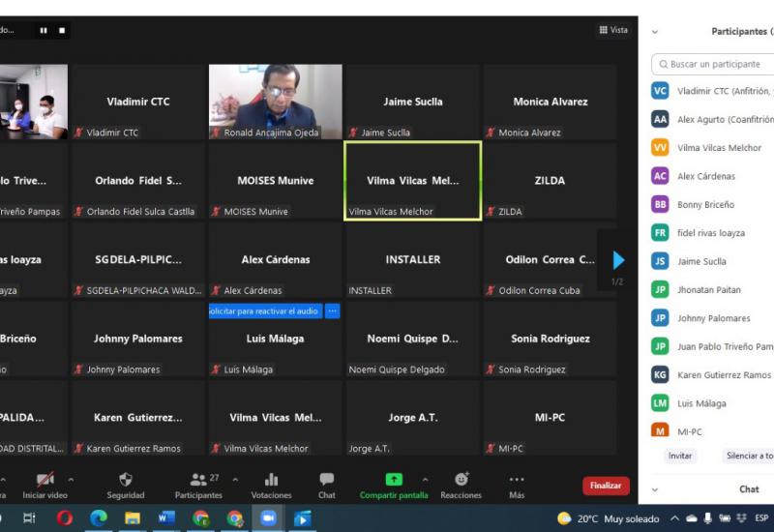Click the Invitar button
The width and height of the screenshot is (774, 532).
click(680, 456)
